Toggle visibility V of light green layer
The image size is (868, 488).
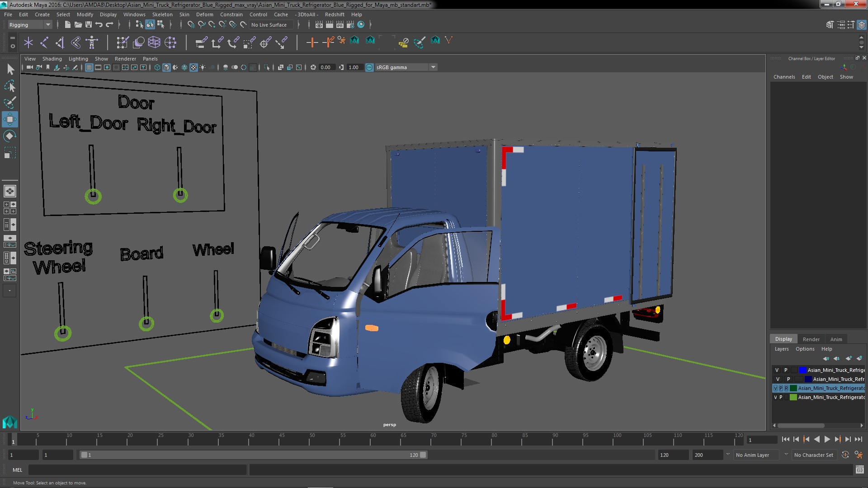pyautogui.click(x=776, y=397)
